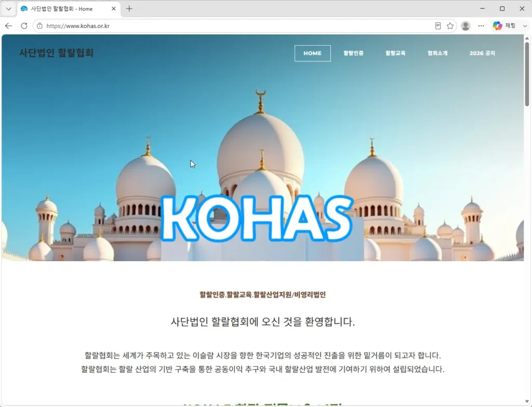Open the 할랄교육 menu item
Screen dimensions: 532x407
coord(395,53)
